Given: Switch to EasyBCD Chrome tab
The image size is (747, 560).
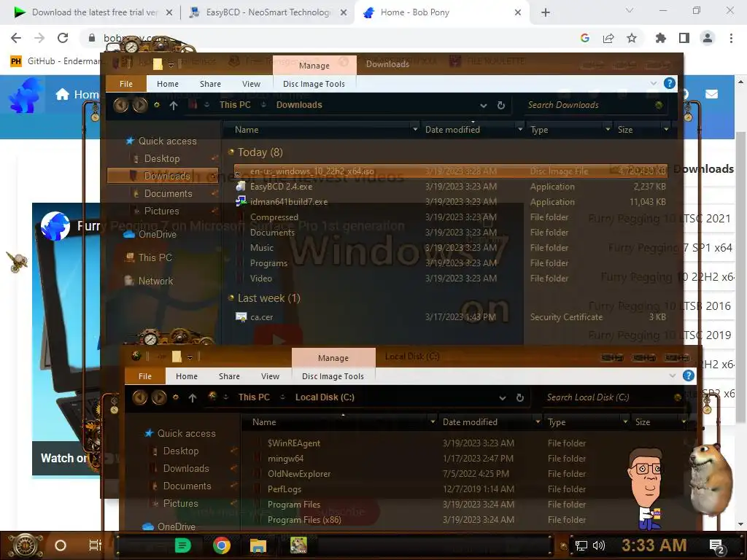Looking at the screenshot, I should [267, 12].
